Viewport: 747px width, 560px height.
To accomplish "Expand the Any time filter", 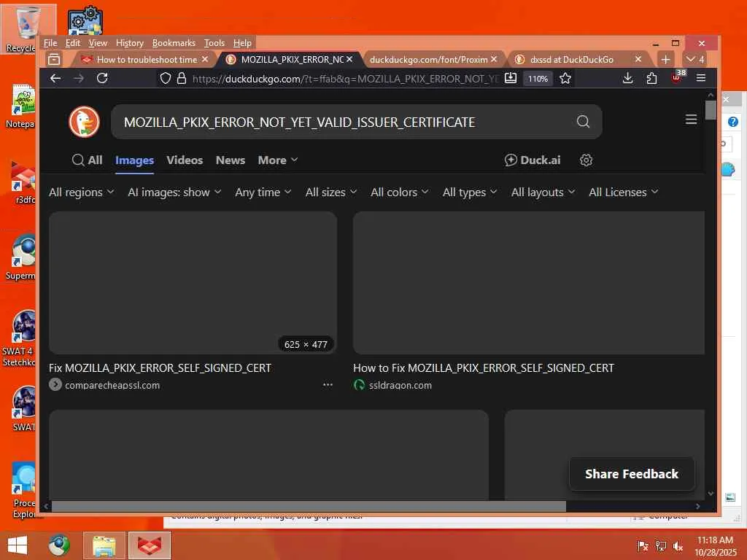I will coord(263,192).
